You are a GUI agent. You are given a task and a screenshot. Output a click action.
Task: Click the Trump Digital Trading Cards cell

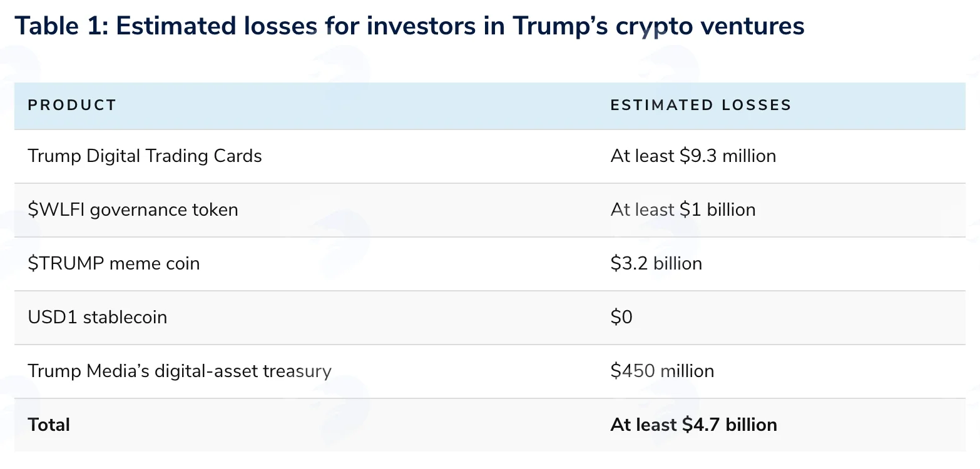[145, 156]
